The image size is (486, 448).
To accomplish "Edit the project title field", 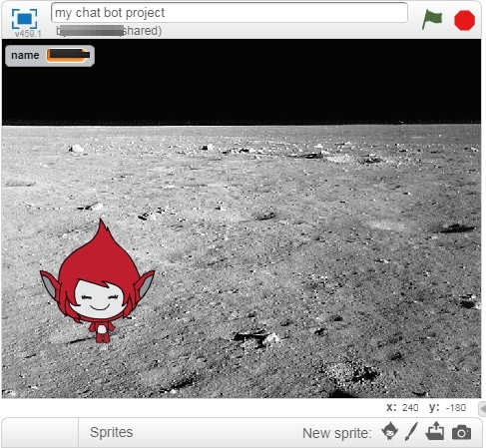I will [230, 13].
